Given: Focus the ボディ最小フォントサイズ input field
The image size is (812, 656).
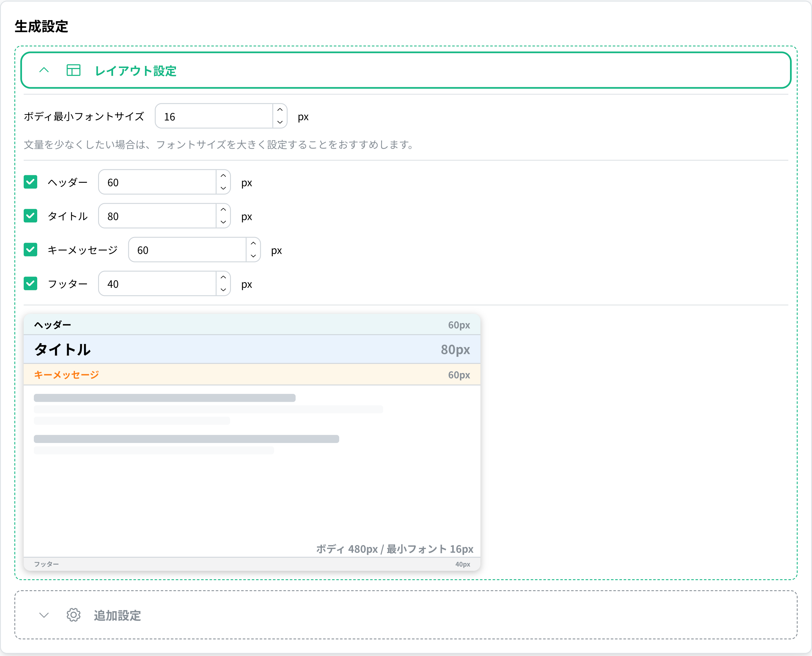Looking at the screenshot, I should click(x=214, y=116).
